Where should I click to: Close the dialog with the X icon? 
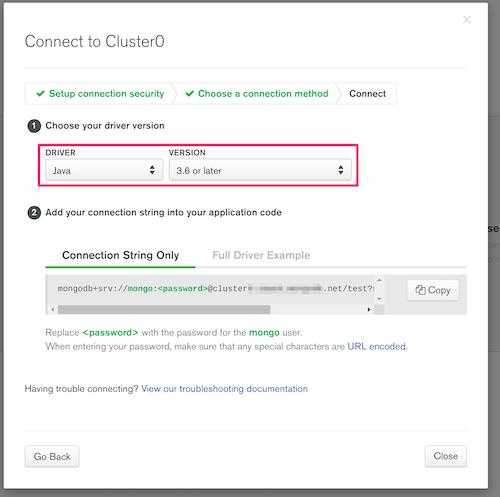point(467,20)
